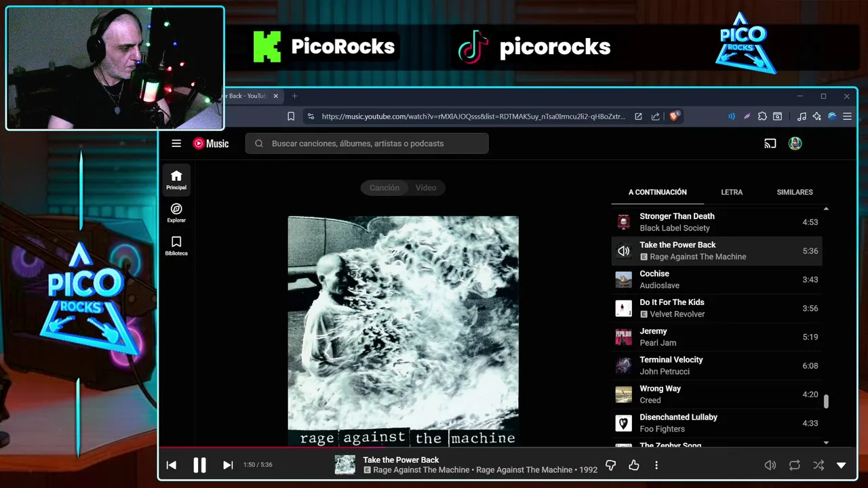Close the YouTube Music browser tab

point(275,96)
